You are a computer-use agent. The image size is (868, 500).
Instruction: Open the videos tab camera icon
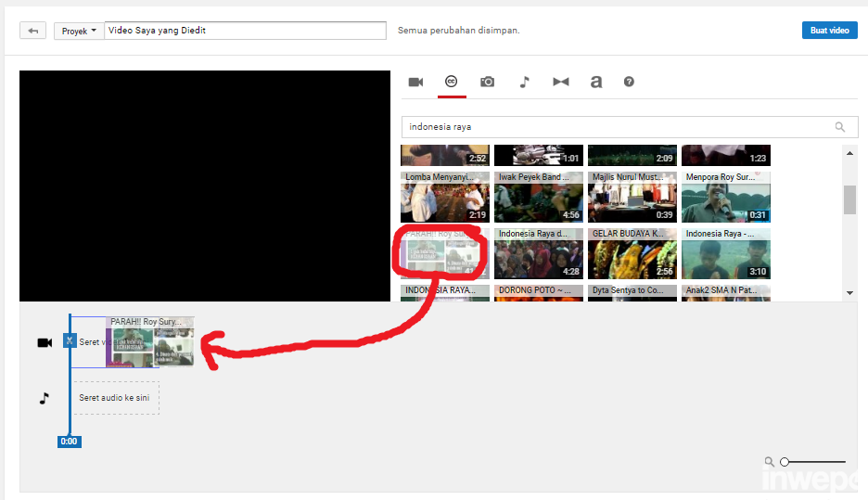415,82
